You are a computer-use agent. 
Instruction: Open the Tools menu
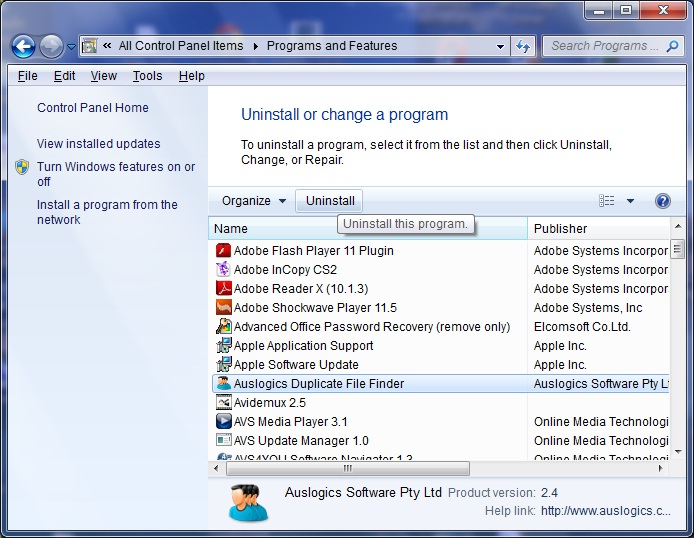(148, 76)
